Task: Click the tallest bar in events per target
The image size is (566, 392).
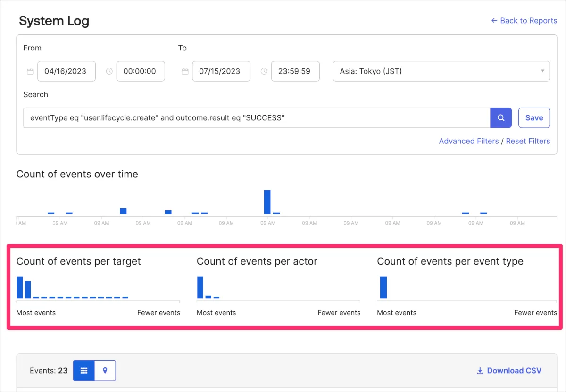Action: [20, 287]
